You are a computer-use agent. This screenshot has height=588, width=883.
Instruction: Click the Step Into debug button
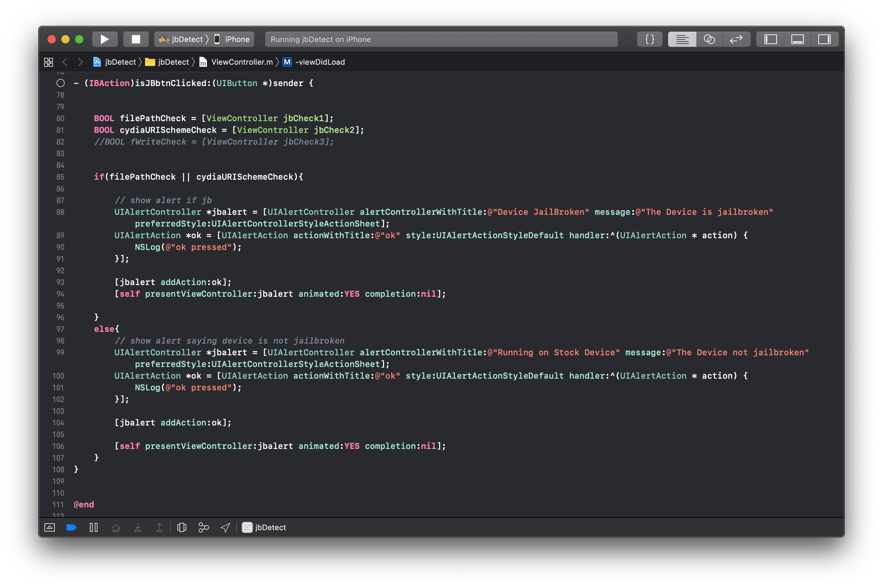point(138,528)
